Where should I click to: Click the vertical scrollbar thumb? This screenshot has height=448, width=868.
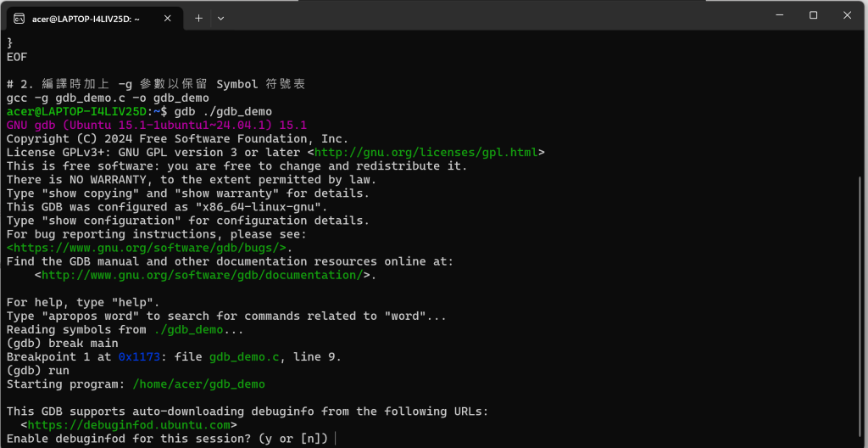860,309
